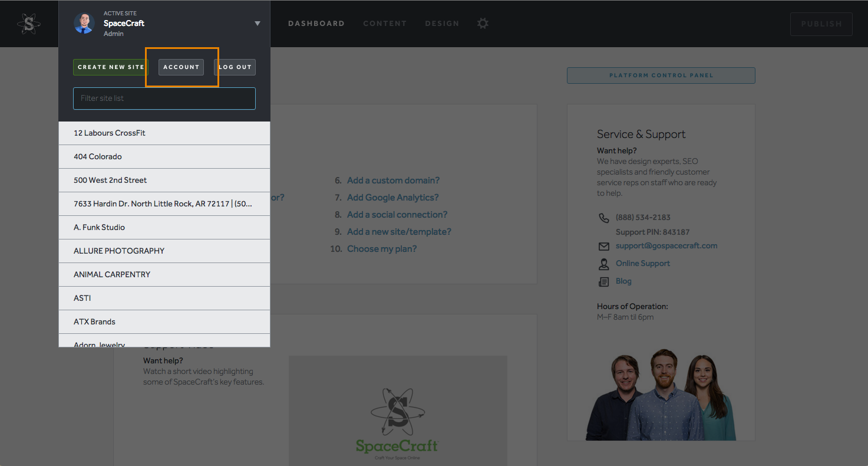The height and width of the screenshot is (466, 868).
Task: Click the Service & Support heading
Action: (641, 134)
